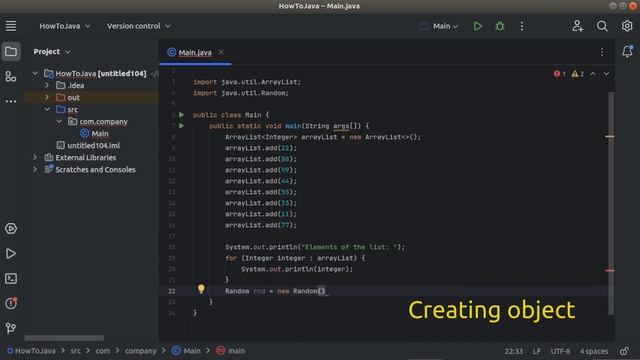This screenshot has width=640, height=360.
Task: Collapse the src folder
Action: click(x=47, y=109)
